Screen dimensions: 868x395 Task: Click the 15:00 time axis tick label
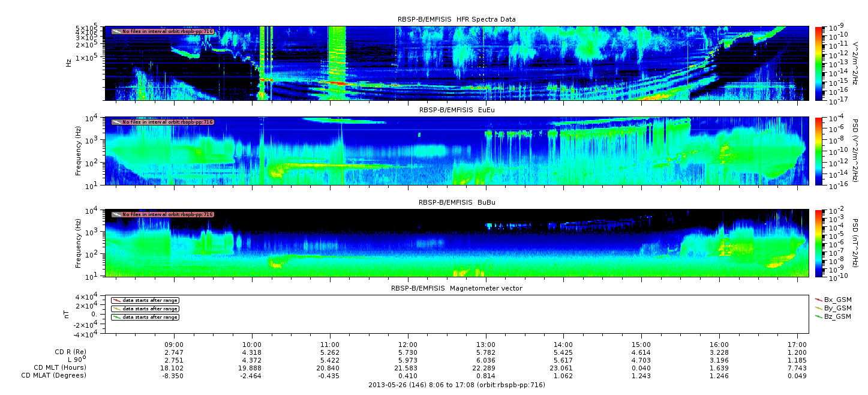pyautogui.click(x=641, y=344)
